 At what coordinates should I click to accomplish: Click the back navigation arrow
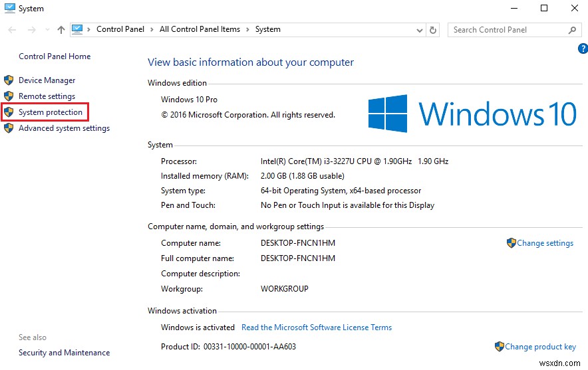coord(12,30)
